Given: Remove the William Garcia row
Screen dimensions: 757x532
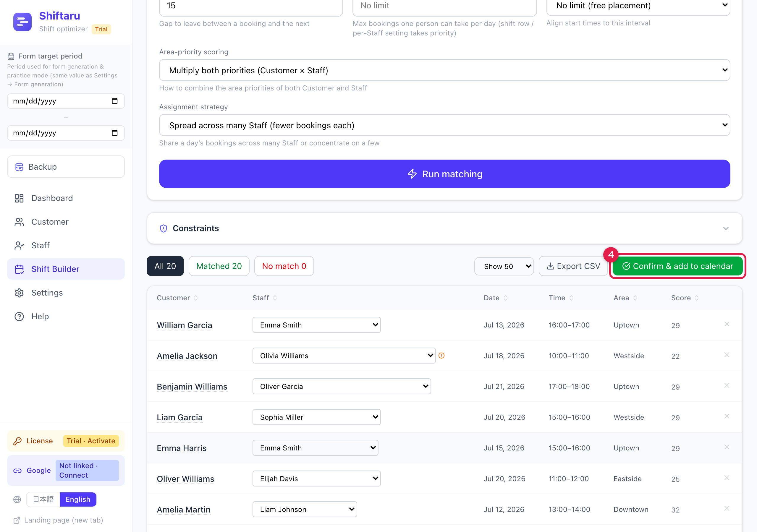Looking at the screenshot, I should click(x=727, y=324).
